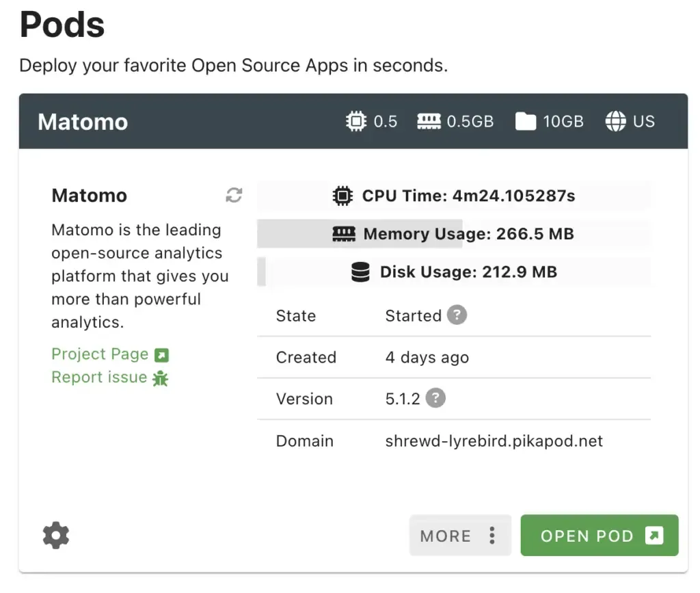Click the bug icon beside Report issue
The image size is (700, 593).
pyautogui.click(x=161, y=378)
